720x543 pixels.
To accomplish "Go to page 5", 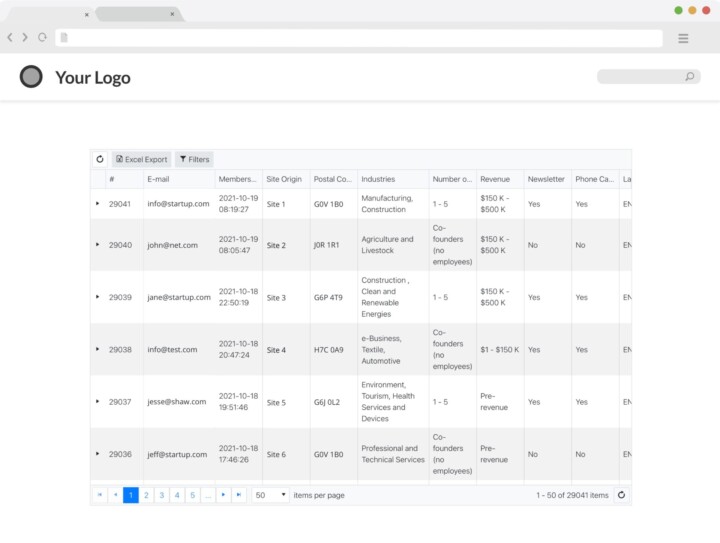I will [192, 495].
